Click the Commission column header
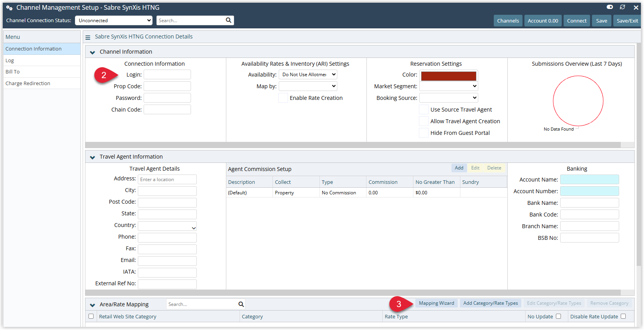The image size is (644, 330). coord(390,182)
